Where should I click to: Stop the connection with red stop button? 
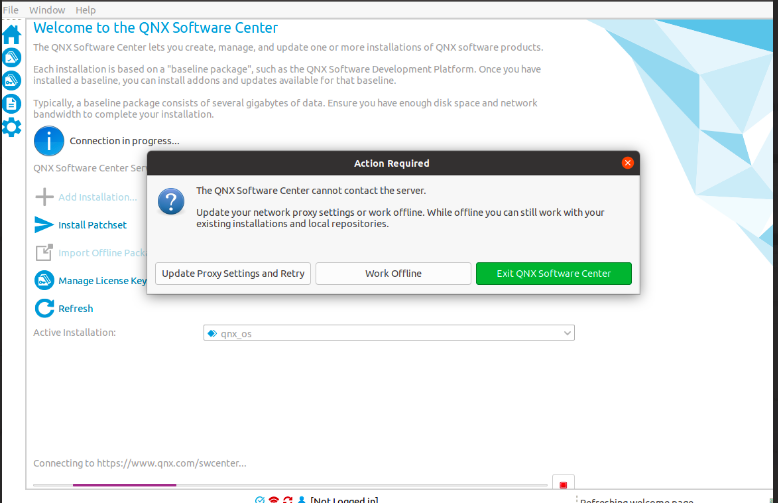tap(563, 485)
